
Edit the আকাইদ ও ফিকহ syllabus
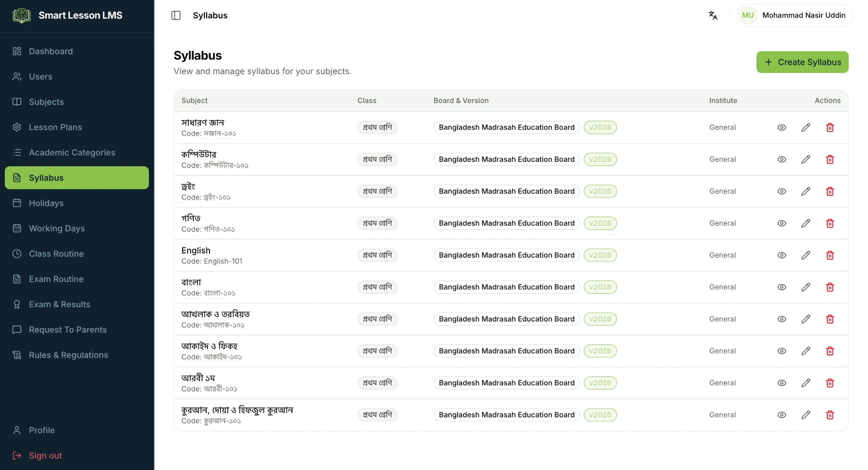point(806,351)
